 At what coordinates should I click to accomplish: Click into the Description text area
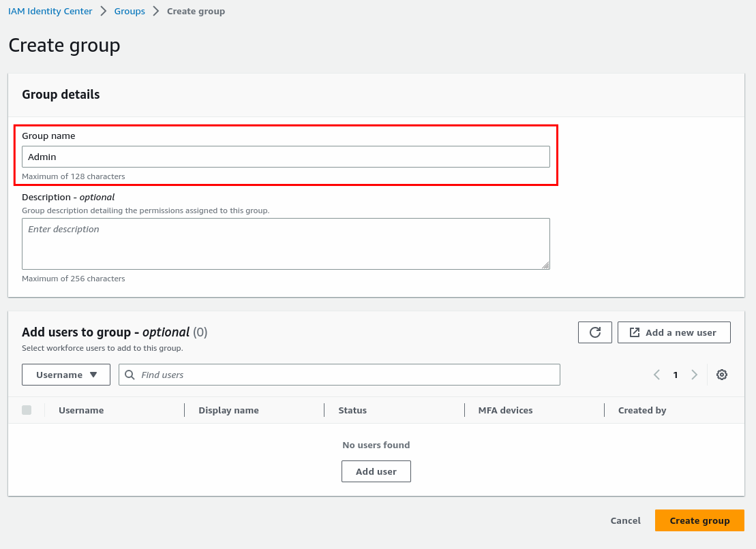[x=286, y=243]
